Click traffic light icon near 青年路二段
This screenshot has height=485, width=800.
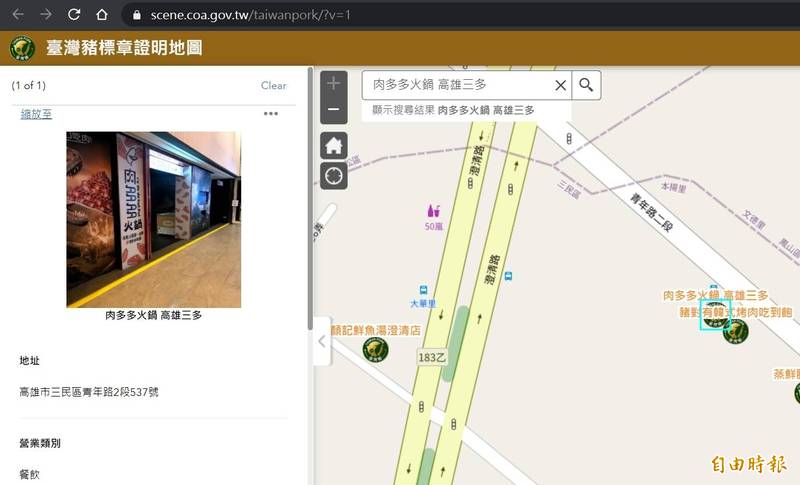(x=569, y=139)
